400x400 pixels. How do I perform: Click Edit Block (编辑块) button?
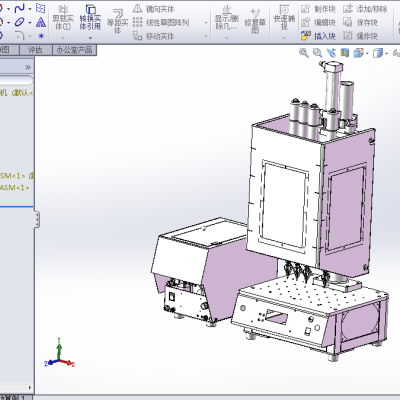point(318,22)
